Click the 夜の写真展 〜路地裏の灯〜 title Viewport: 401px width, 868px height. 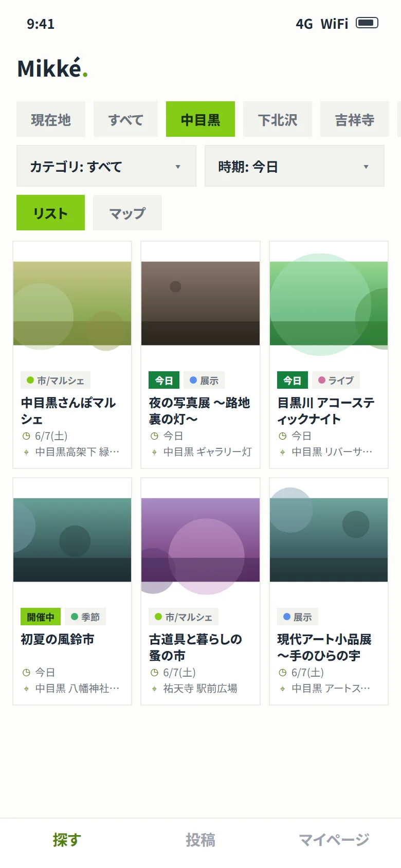click(x=199, y=411)
